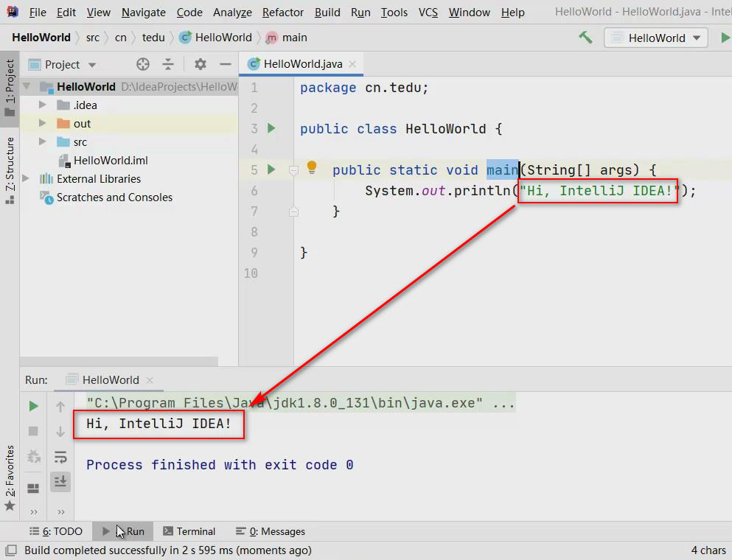732x560 pixels.
Task: Expand the src folder in project tree
Action: [43, 142]
